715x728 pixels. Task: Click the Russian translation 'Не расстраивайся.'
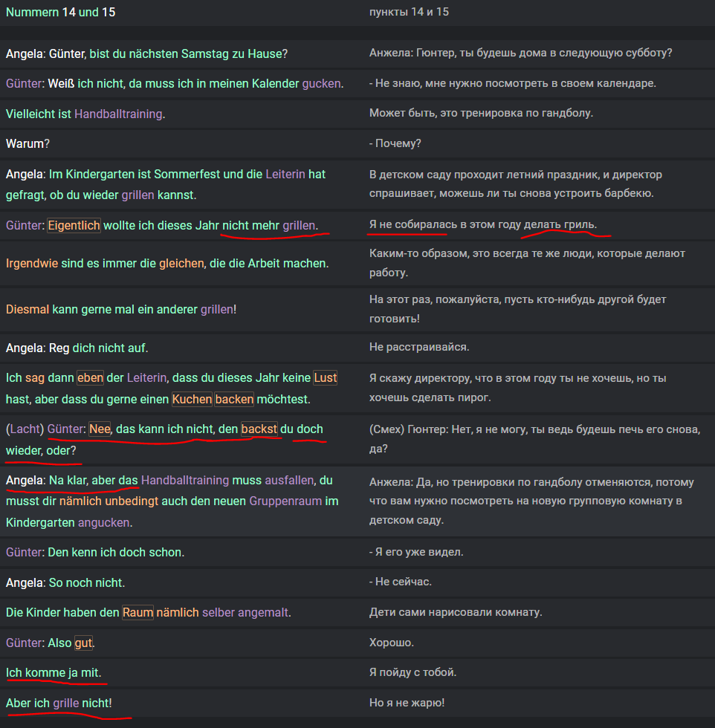coord(419,347)
